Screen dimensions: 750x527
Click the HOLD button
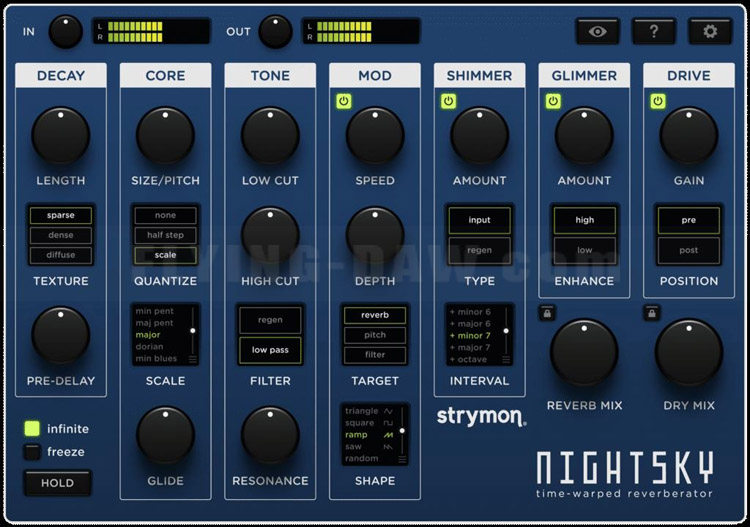point(57,483)
